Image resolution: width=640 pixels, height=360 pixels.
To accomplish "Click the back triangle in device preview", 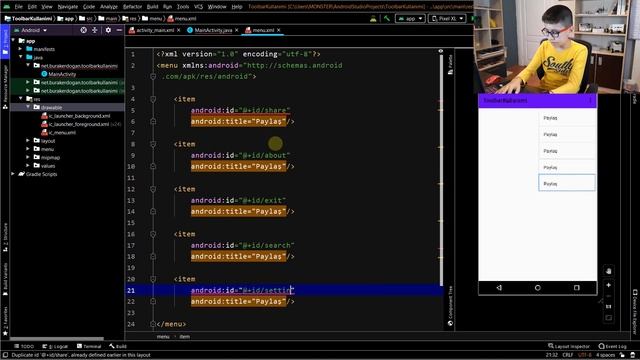I will (x=499, y=287).
